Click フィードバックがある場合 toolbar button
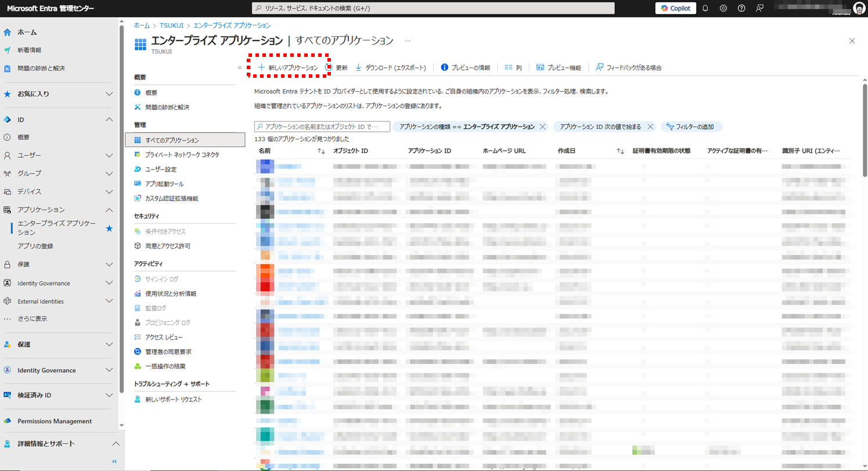 pos(629,67)
